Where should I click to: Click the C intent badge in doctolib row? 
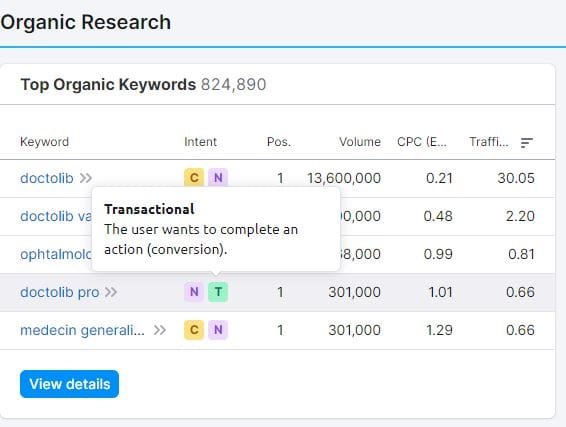(x=194, y=178)
